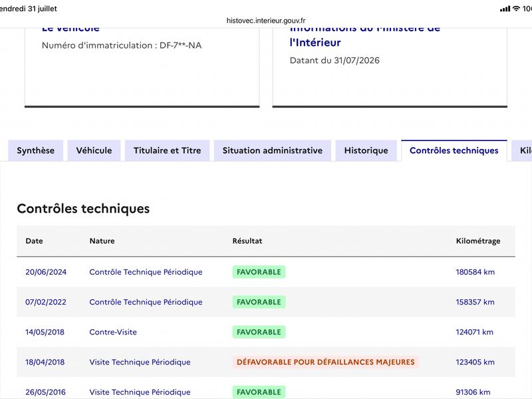Tap the cellular signal strength icon
Viewport: 532px width, 399px height.
(x=505, y=9)
